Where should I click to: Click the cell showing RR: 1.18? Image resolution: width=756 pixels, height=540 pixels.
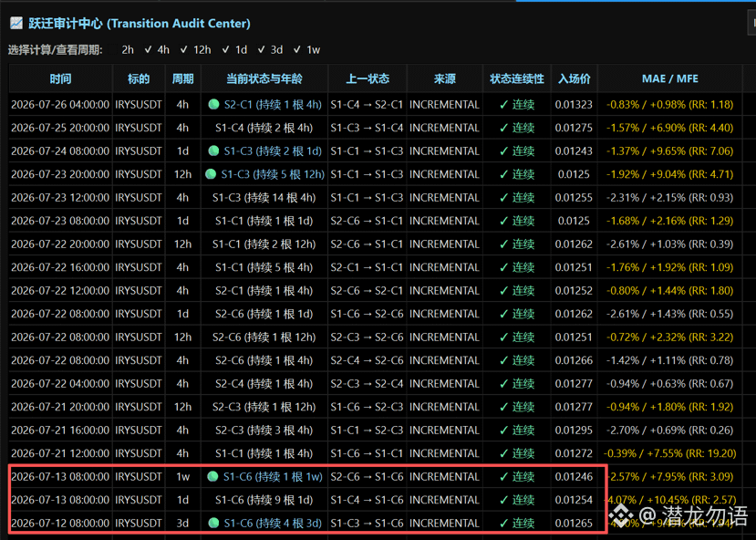669,105
